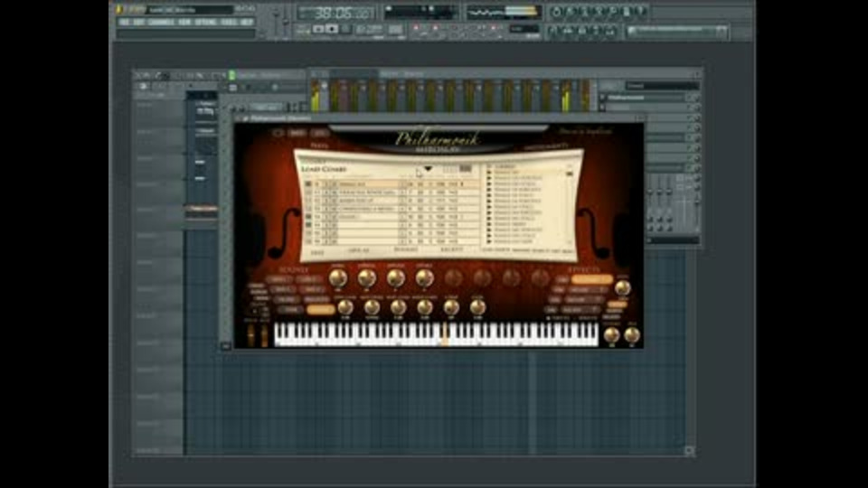868x488 pixels.
Task: Open the CHANNELS menu
Action: (161, 22)
